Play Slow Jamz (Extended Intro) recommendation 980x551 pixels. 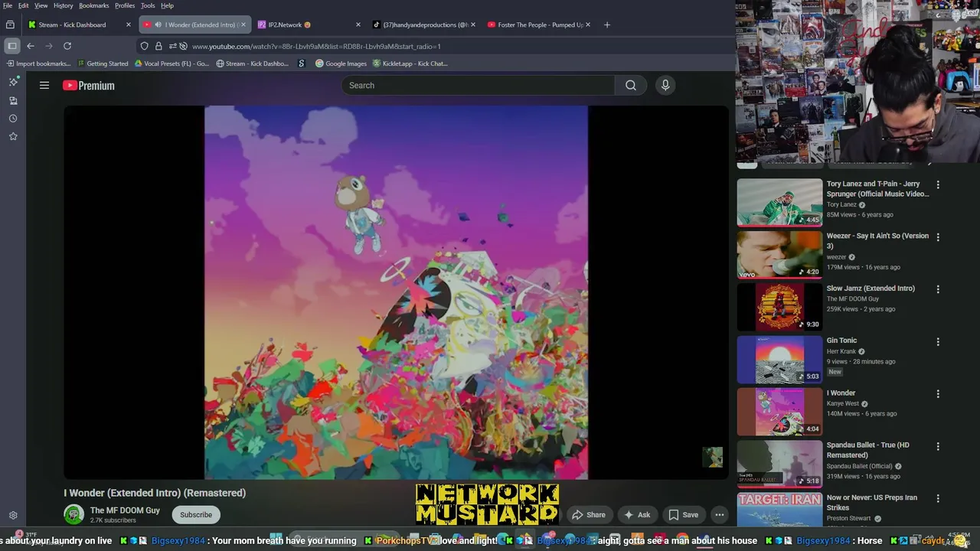(x=779, y=307)
